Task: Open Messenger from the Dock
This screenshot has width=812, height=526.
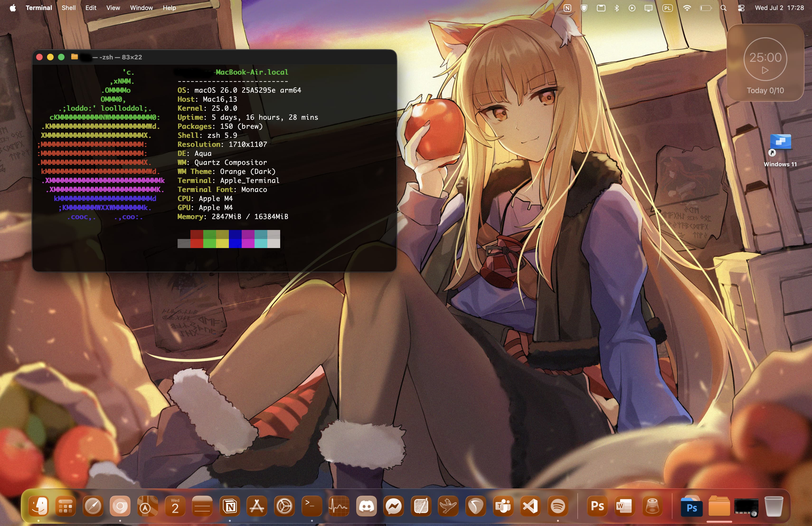Action: [394, 506]
